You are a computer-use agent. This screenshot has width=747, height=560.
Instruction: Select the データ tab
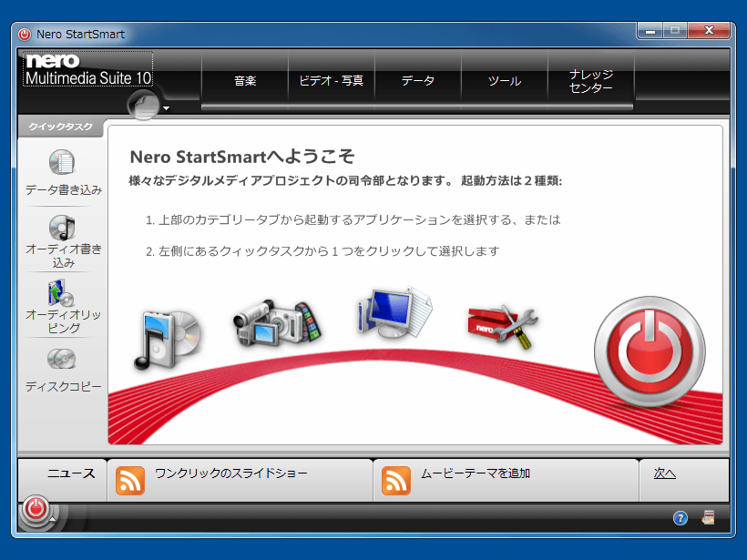pos(418,80)
